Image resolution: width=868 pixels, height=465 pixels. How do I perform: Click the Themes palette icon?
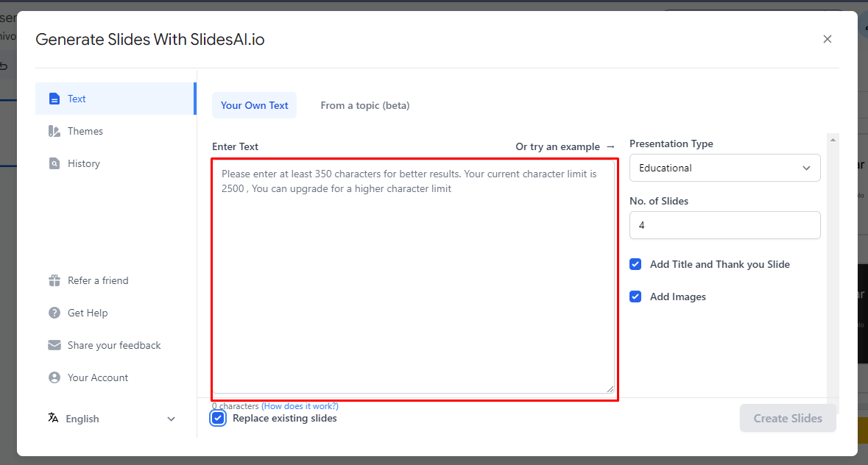54,131
